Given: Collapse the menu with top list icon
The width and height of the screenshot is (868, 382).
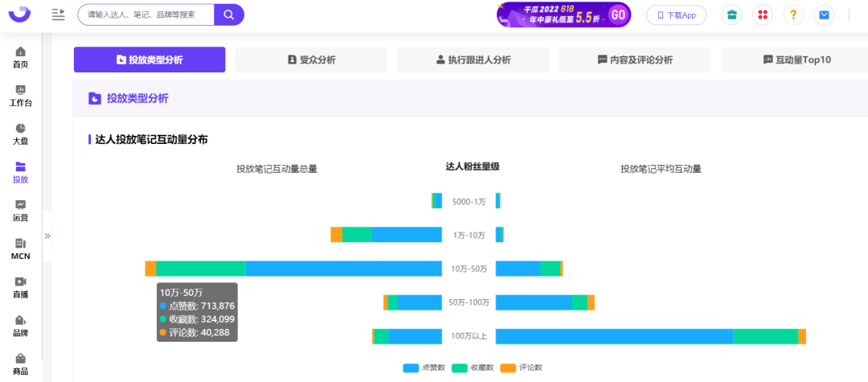Looking at the screenshot, I should (58, 15).
